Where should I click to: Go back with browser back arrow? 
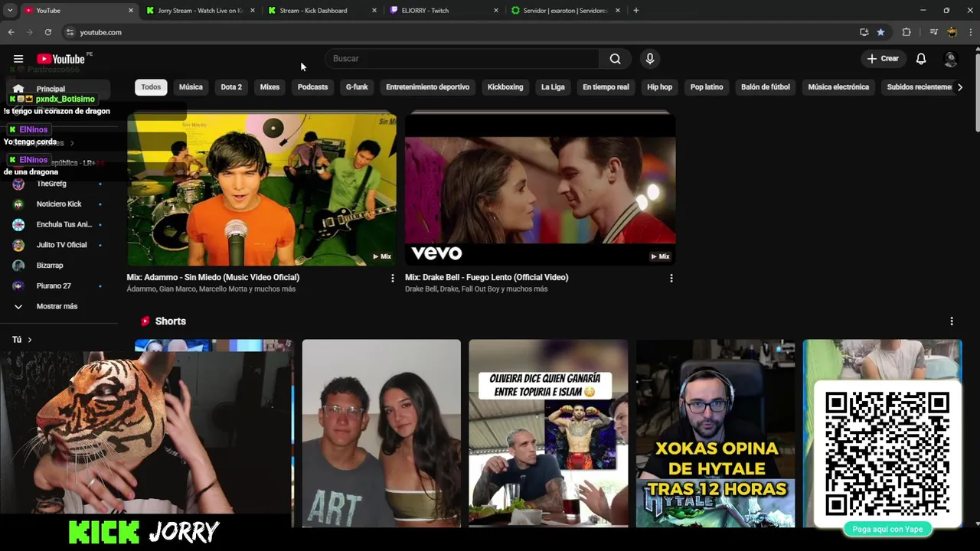(x=11, y=32)
